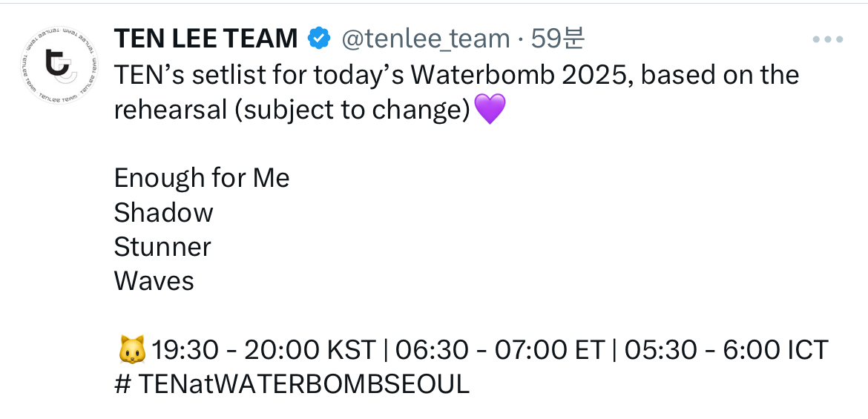Click the # symbol before the hashtag text
Screen dimensions: 868x419
(x=122, y=384)
